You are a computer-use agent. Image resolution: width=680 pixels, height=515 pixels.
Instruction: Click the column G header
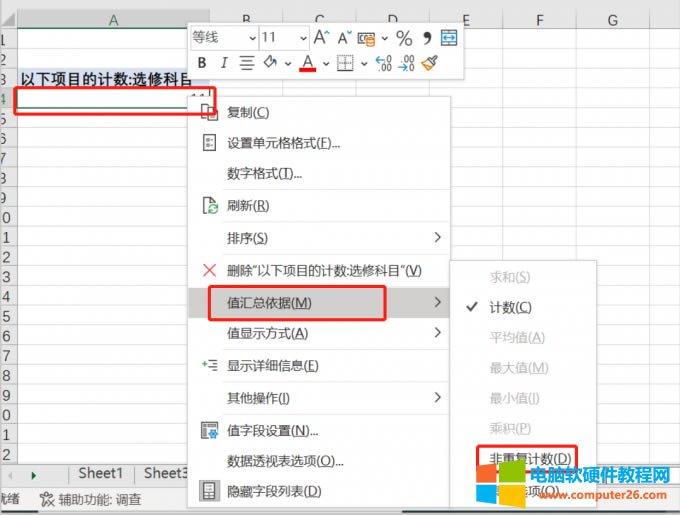[x=611, y=20]
